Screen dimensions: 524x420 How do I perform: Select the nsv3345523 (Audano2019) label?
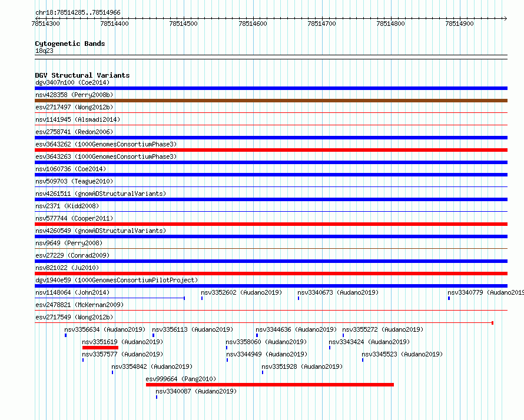[x=402, y=354]
